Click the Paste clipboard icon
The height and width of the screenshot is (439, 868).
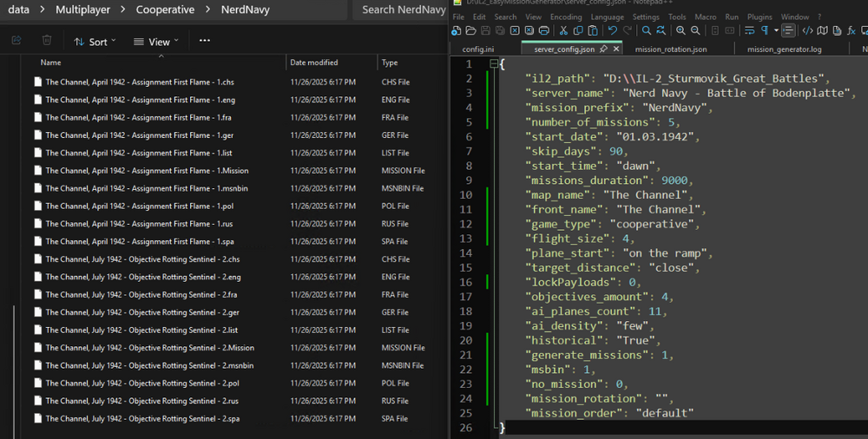tap(594, 30)
